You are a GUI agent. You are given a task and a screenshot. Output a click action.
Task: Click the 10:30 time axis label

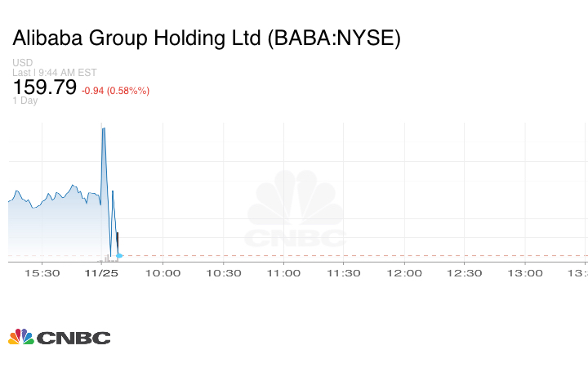(223, 272)
